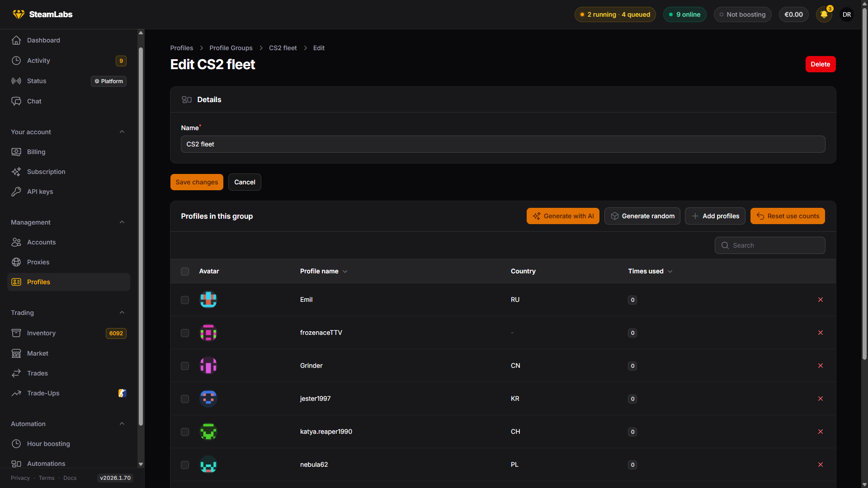Click the Market storefront icon
Viewport: 868px width, 488px height.
(x=16, y=353)
